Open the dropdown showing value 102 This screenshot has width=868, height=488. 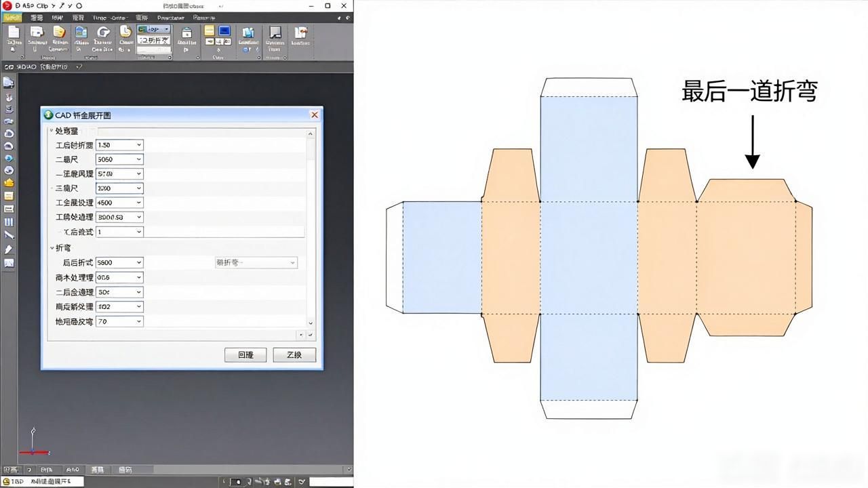[x=119, y=306]
